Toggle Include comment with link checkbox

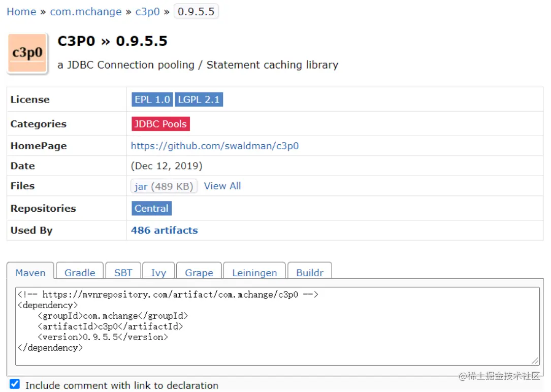click(x=15, y=384)
